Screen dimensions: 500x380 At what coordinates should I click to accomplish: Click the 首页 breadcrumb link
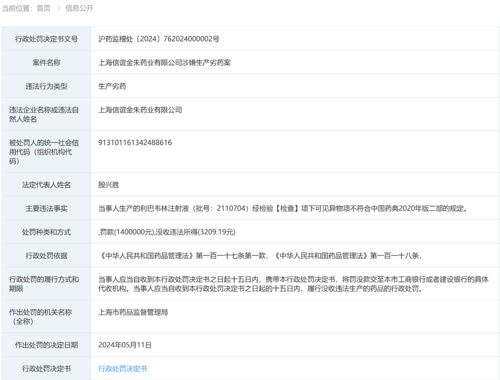tap(43, 8)
